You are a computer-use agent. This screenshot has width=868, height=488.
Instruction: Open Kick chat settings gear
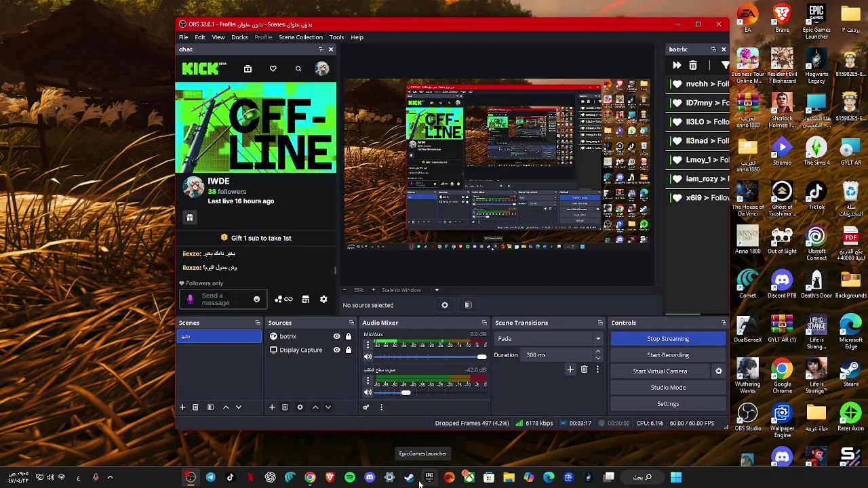pyautogui.click(x=323, y=299)
